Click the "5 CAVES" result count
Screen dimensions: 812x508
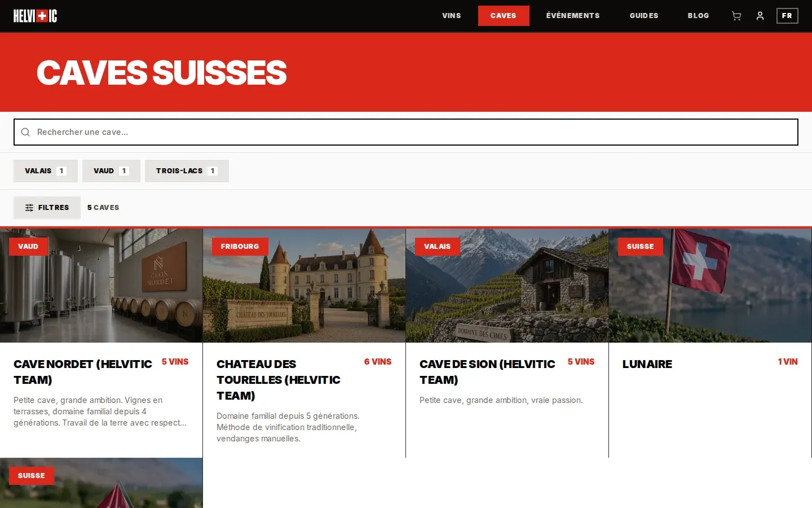(103, 208)
